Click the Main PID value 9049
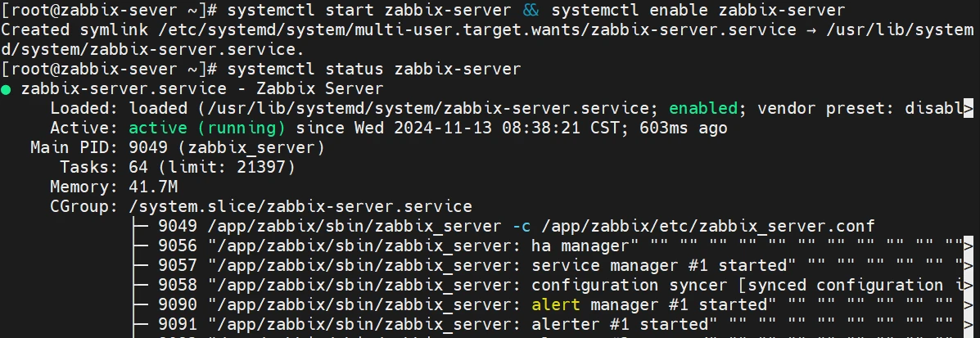This screenshot has width=980, height=338. 148,148
